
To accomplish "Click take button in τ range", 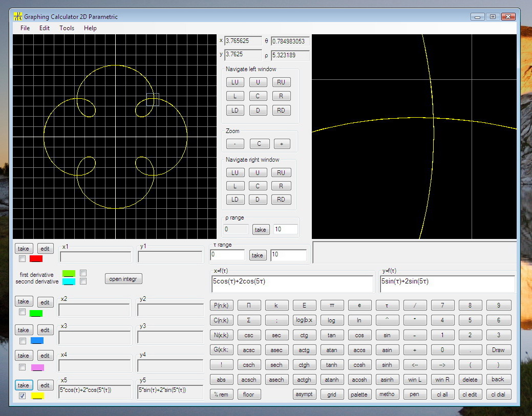I will click(258, 255).
